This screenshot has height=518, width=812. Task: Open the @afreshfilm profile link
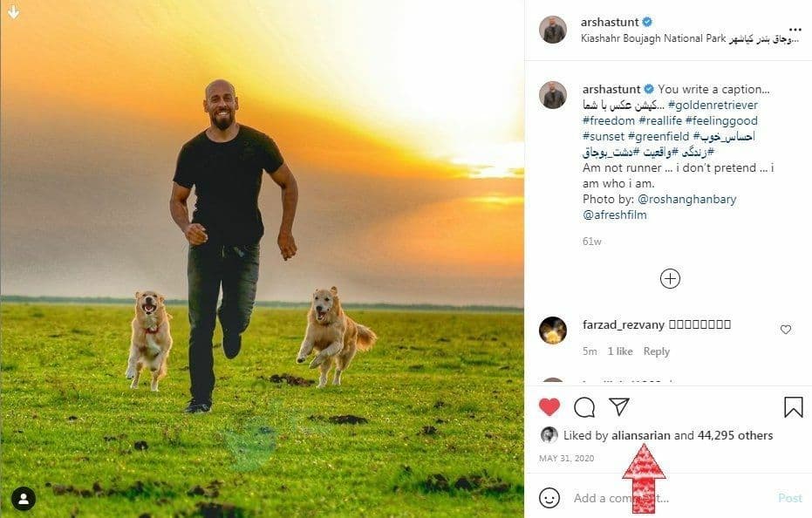[x=615, y=215]
